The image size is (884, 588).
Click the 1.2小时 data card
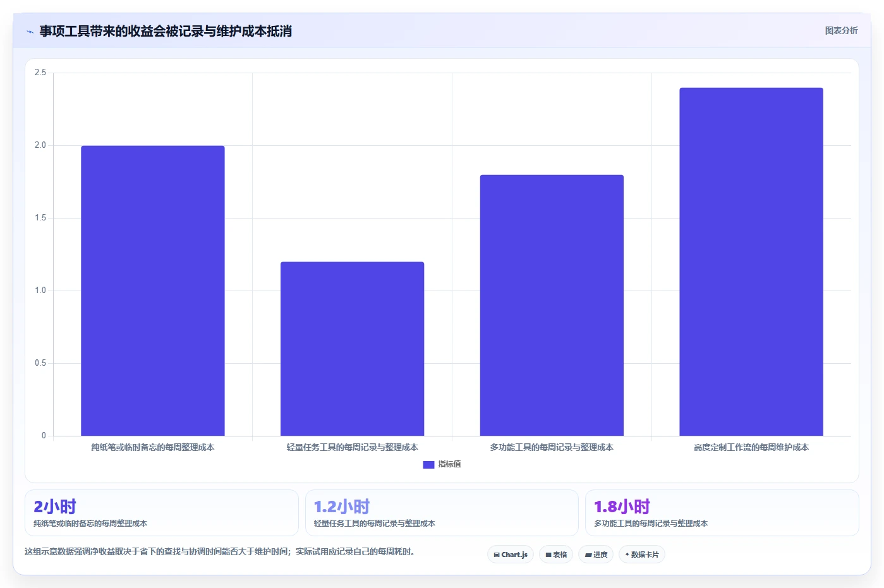click(x=442, y=513)
